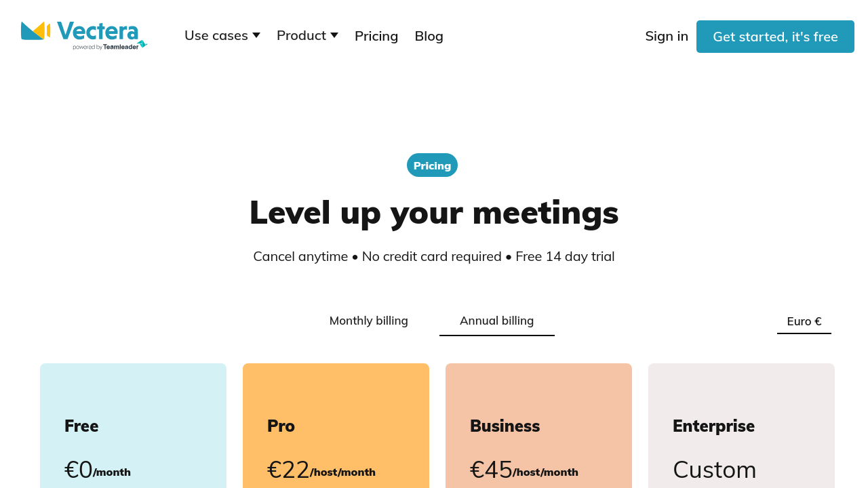Open the Euro € currency selector
The height and width of the screenshot is (488, 868).
coord(804,321)
